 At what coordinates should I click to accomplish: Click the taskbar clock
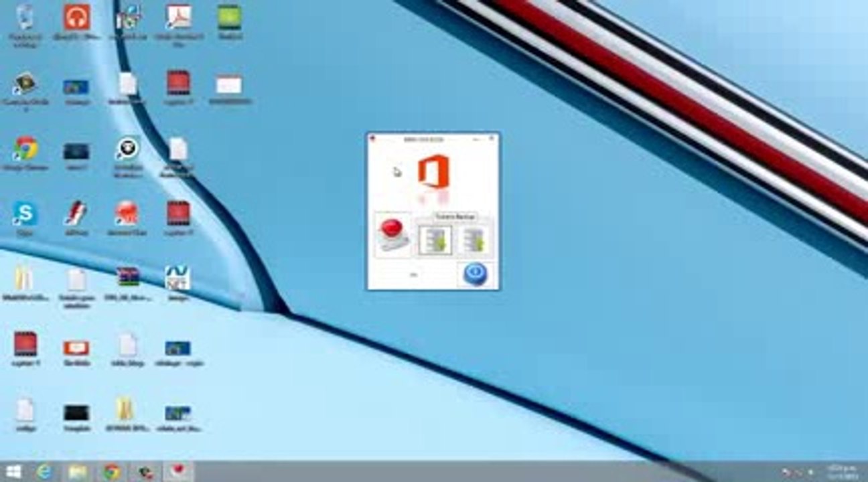pyautogui.click(x=843, y=472)
